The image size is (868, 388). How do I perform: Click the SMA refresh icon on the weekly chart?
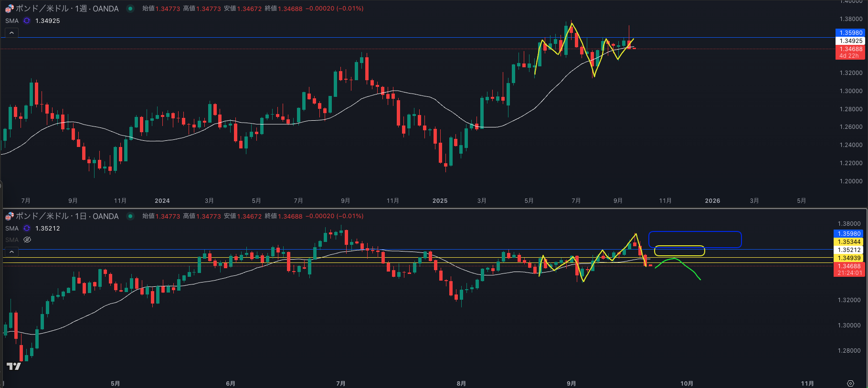point(27,21)
